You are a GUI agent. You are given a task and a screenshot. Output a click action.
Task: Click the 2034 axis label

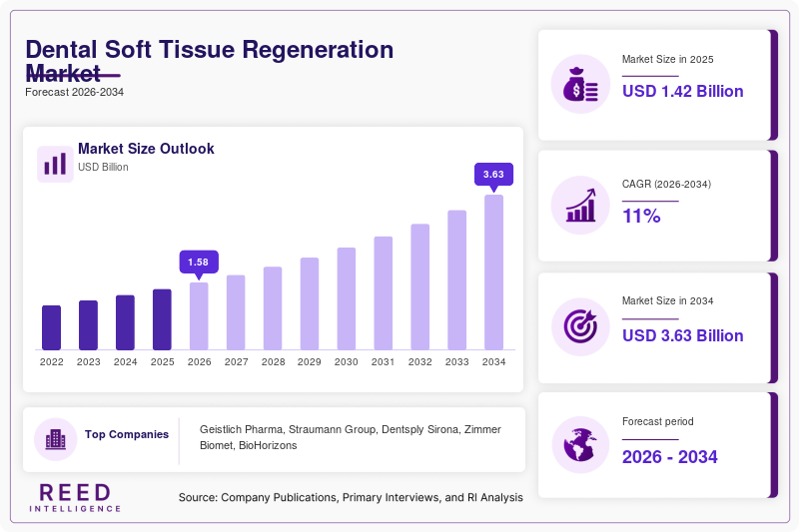[x=493, y=362]
